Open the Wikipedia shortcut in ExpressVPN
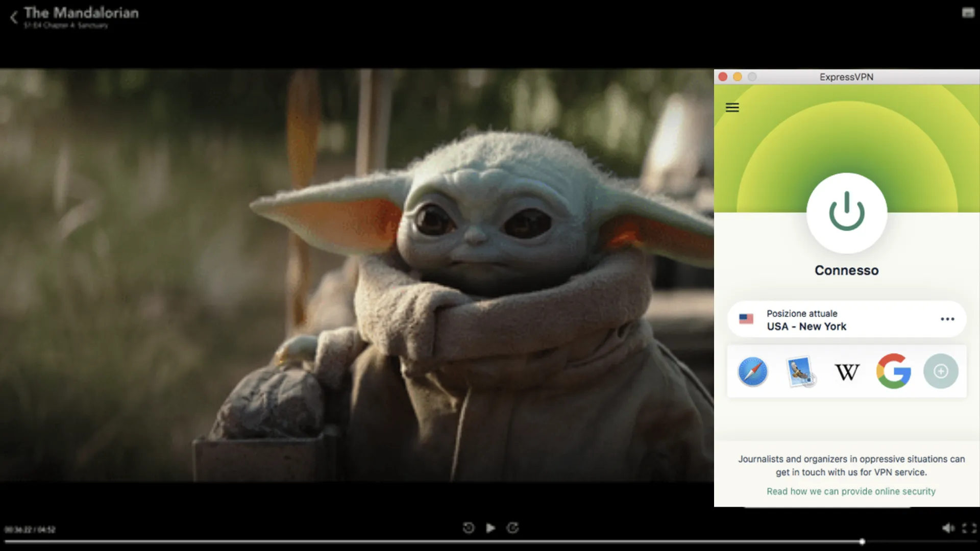The height and width of the screenshot is (551, 980). [x=847, y=371]
